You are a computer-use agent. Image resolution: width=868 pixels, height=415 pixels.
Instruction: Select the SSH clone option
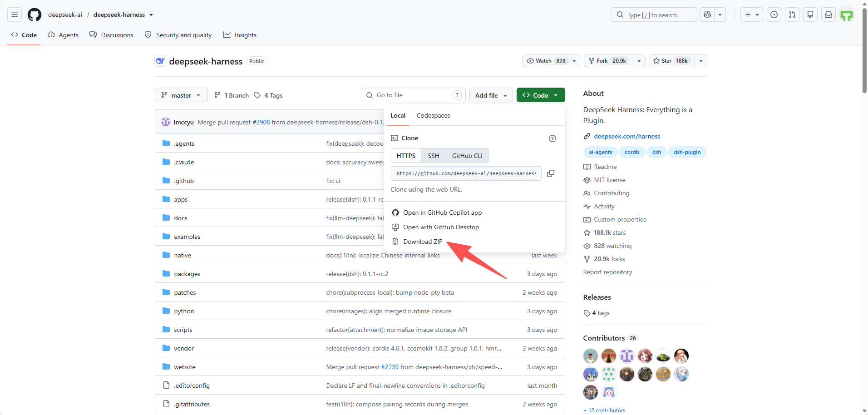434,156
